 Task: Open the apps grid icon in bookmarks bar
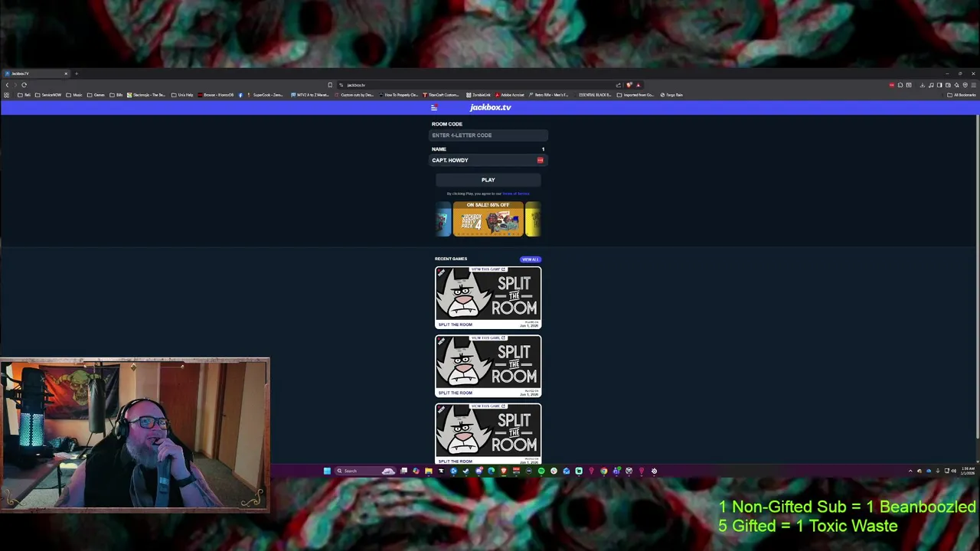[x=7, y=95]
